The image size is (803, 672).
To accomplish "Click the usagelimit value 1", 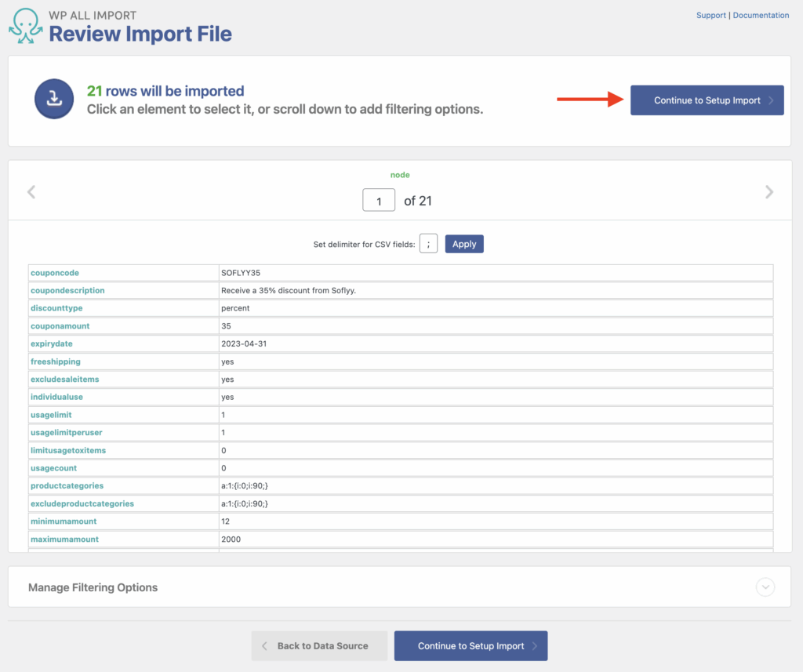I will (x=223, y=415).
